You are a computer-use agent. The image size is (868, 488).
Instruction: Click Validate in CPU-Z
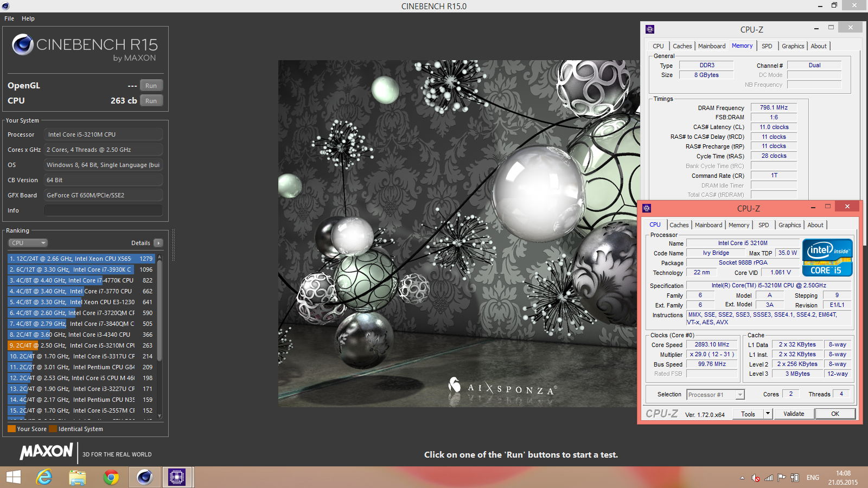[x=794, y=414]
